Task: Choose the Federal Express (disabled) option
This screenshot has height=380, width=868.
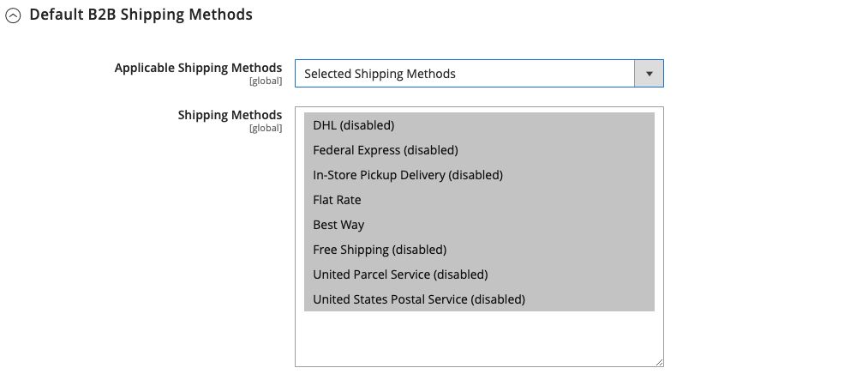Action: click(385, 150)
